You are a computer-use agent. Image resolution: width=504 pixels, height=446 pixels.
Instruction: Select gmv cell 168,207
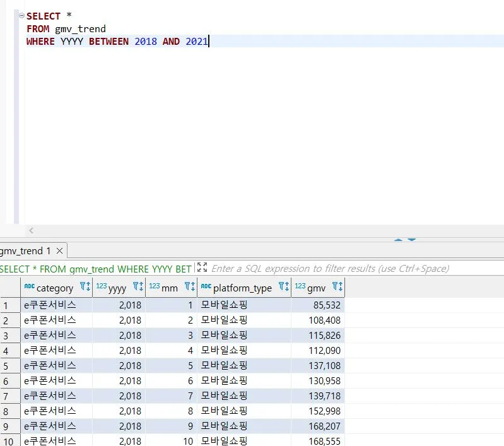[318, 426]
